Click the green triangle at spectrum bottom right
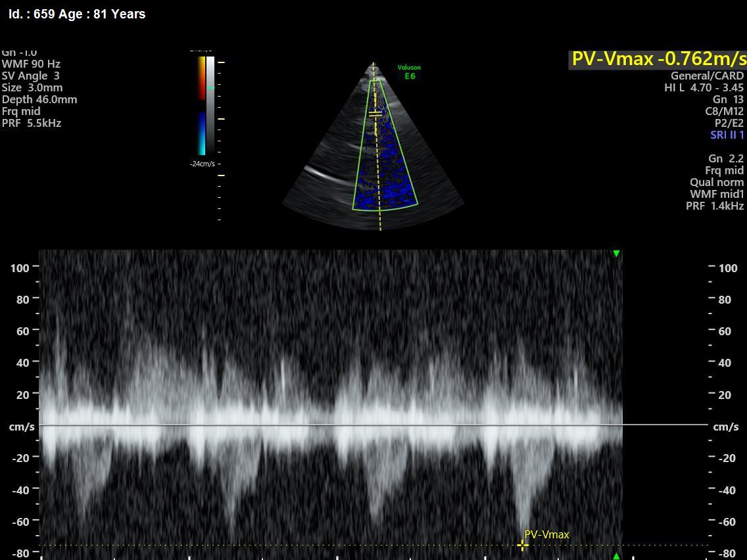747x560 pixels. (x=616, y=556)
